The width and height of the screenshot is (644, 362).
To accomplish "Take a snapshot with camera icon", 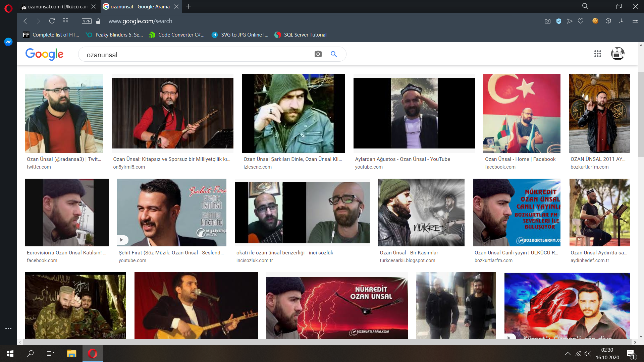I will click(548, 21).
